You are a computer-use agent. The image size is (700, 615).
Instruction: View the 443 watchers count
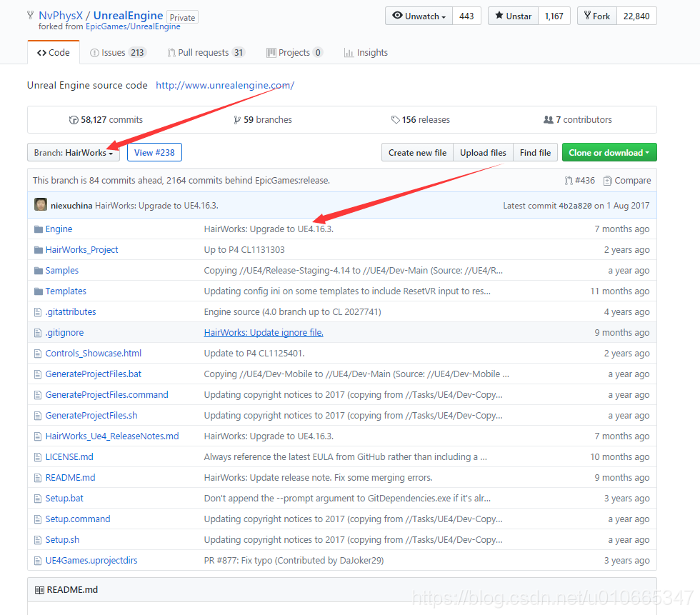pos(466,16)
